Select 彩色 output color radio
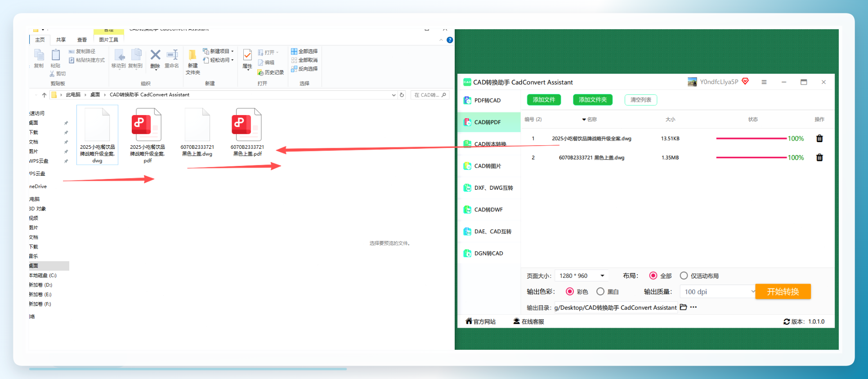This screenshot has height=379, width=868. click(569, 291)
